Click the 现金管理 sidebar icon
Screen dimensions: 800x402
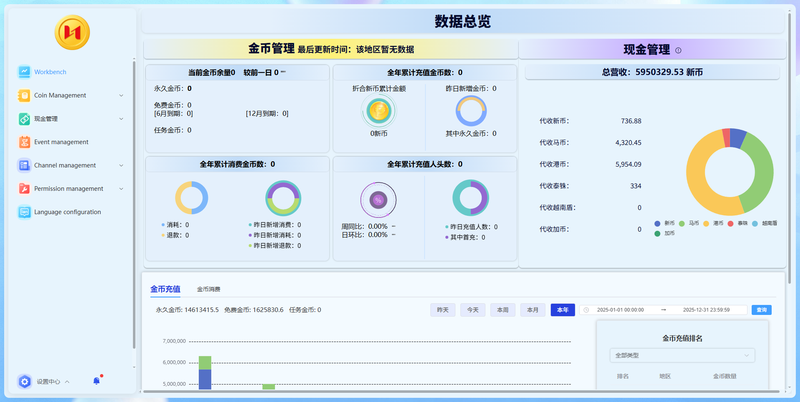point(24,118)
